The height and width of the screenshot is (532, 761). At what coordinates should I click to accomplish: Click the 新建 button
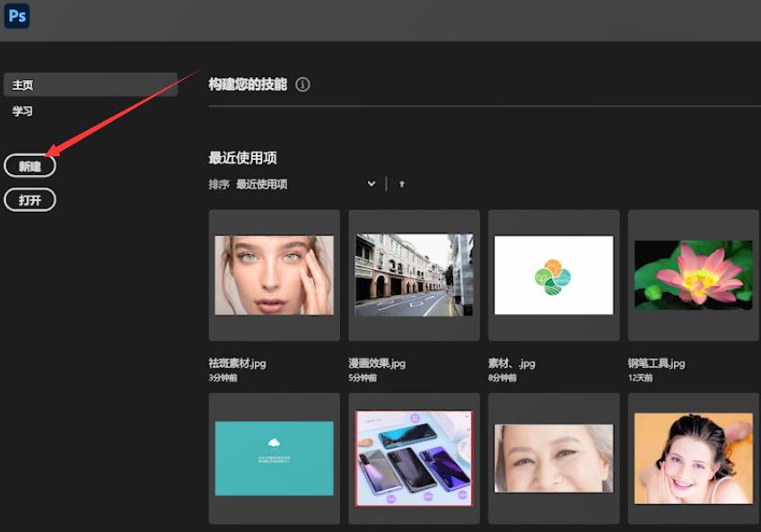pos(30,166)
